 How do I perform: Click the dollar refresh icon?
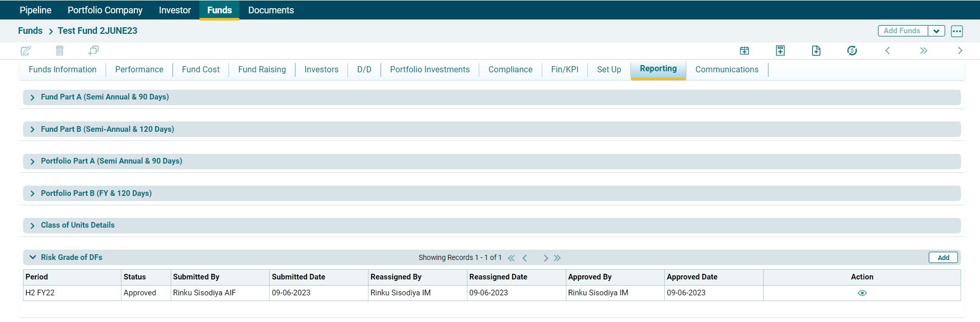tap(852, 50)
